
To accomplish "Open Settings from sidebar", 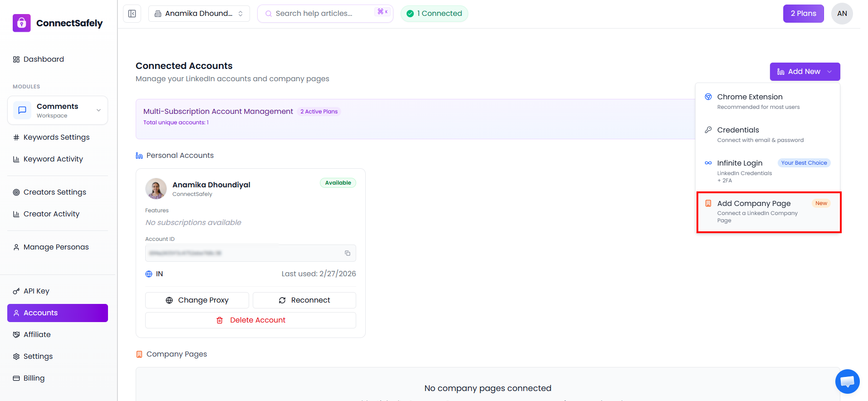I will pos(58,357).
